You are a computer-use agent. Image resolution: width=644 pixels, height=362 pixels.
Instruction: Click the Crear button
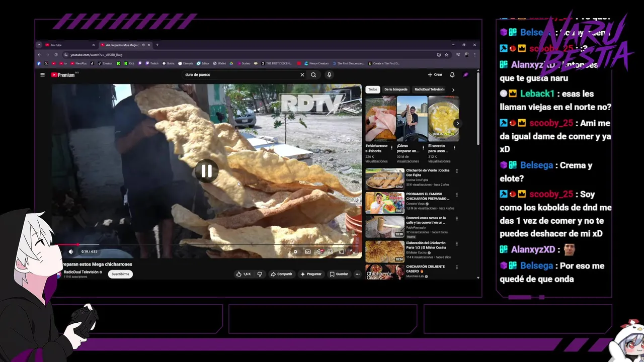(x=435, y=75)
